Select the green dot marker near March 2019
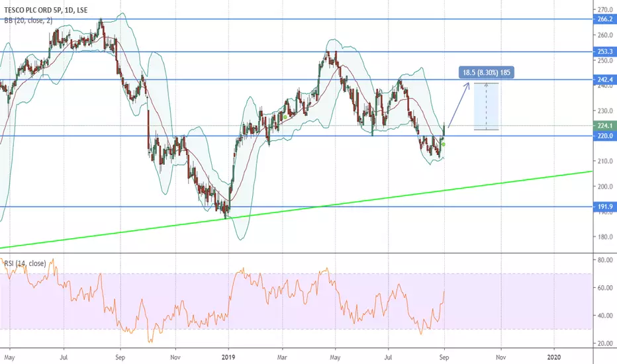Screen dimensions: 617x364 (285, 116)
